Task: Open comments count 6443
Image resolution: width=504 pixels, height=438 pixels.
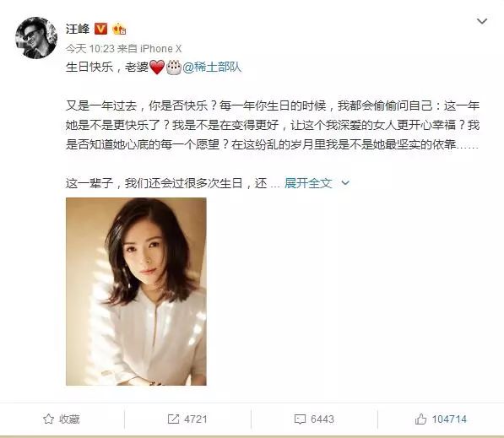Action: pos(322,419)
